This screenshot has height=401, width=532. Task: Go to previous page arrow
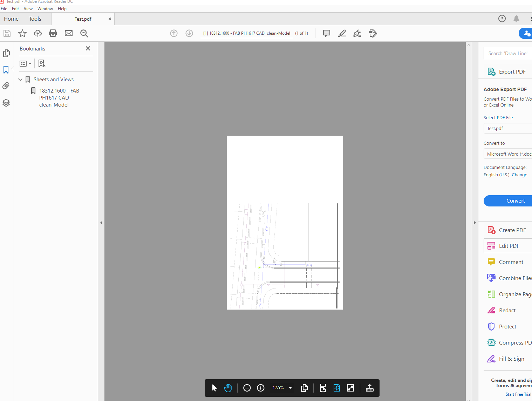pyautogui.click(x=174, y=33)
